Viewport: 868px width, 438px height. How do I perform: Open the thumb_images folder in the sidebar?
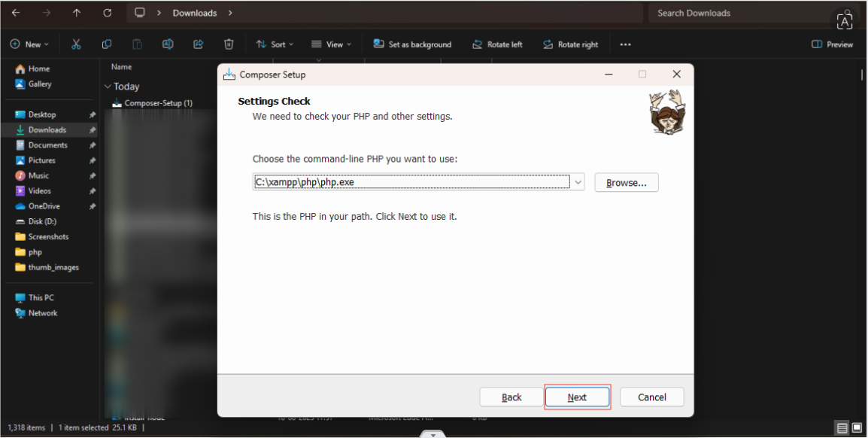tap(47, 267)
